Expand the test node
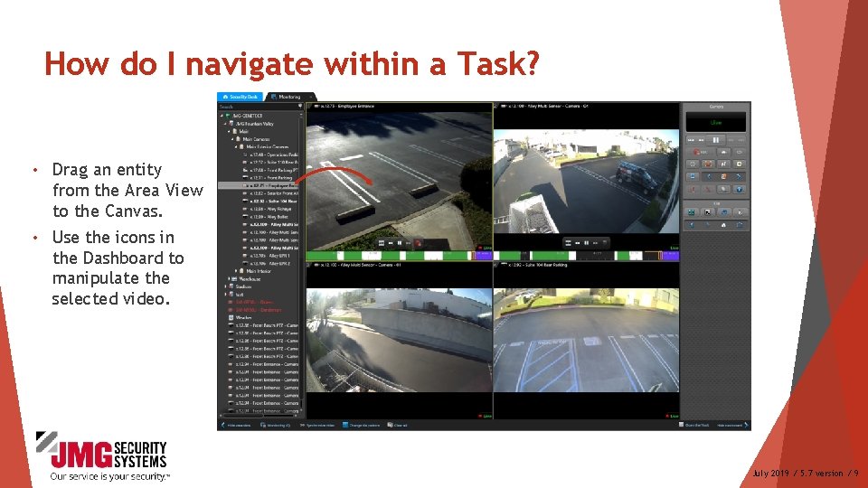This screenshot has width=868, height=488. coord(226,295)
